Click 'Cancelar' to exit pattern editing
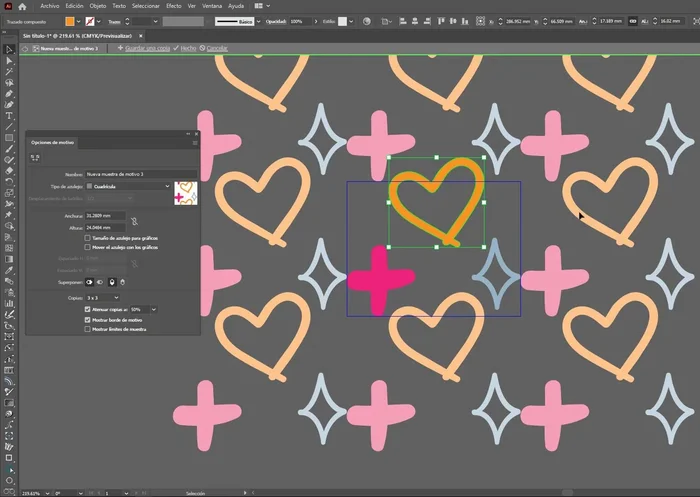Image resolution: width=700 pixels, height=497 pixels. 217,47
